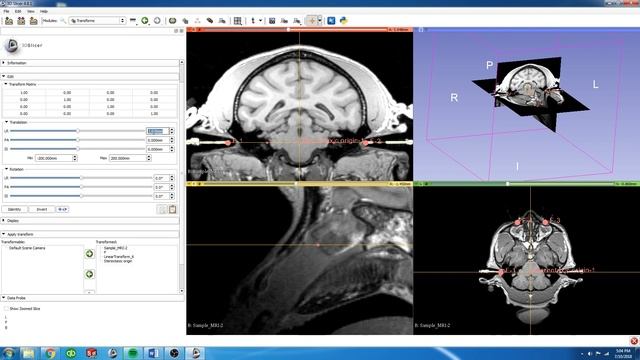Screen dimensions: 640x360
Task: Click the Translation LR value field
Action: point(158,131)
